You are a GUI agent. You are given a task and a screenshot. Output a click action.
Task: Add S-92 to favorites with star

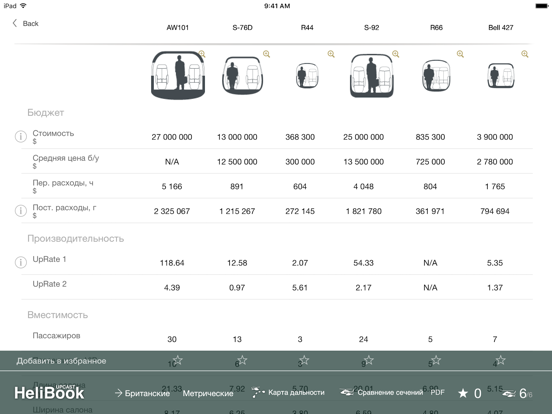[369, 360]
